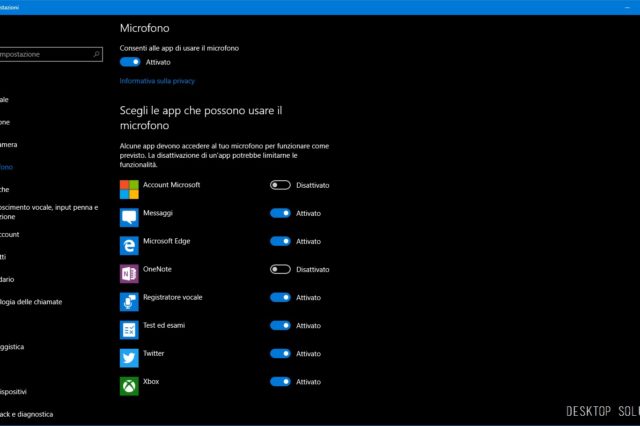Select the diagnostica section in the sidebar

30,414
